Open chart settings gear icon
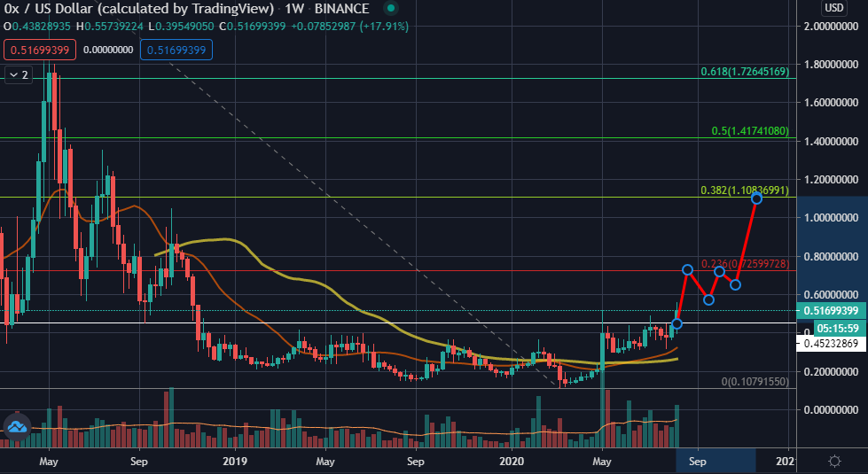 pos(834,461)
